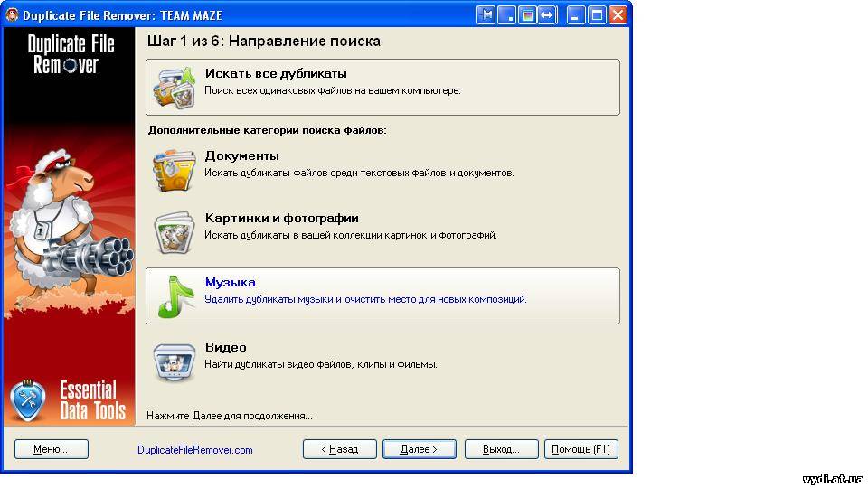
Task: Select the 'Искать все дубликаты' heading
Action: (276, 73)
